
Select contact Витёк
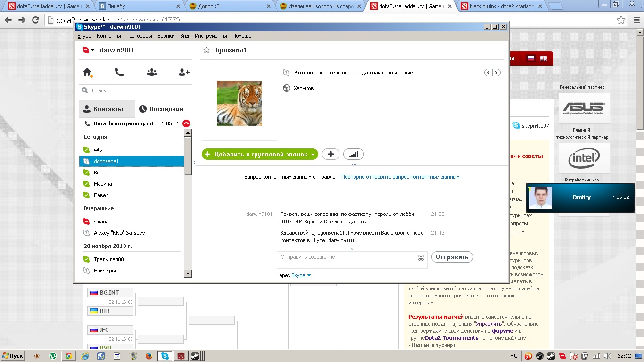click(132, 173)
